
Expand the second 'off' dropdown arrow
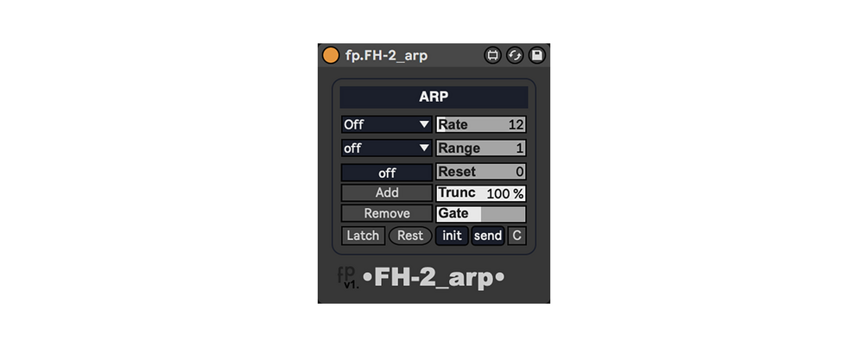pos(425,148)
